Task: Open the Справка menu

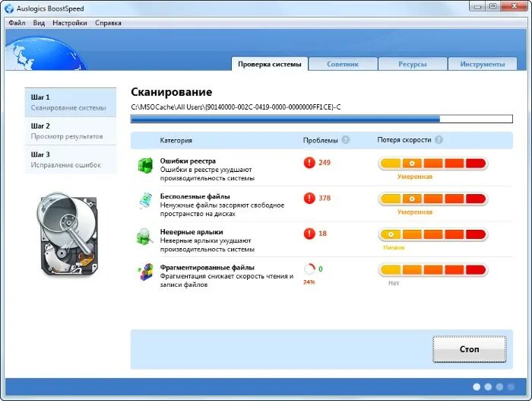Action: coord(108,23)
